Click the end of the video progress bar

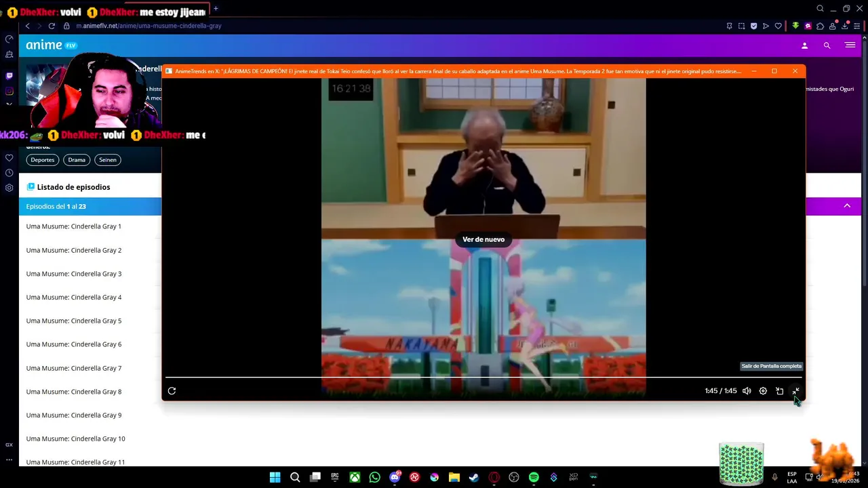point(801,377)
